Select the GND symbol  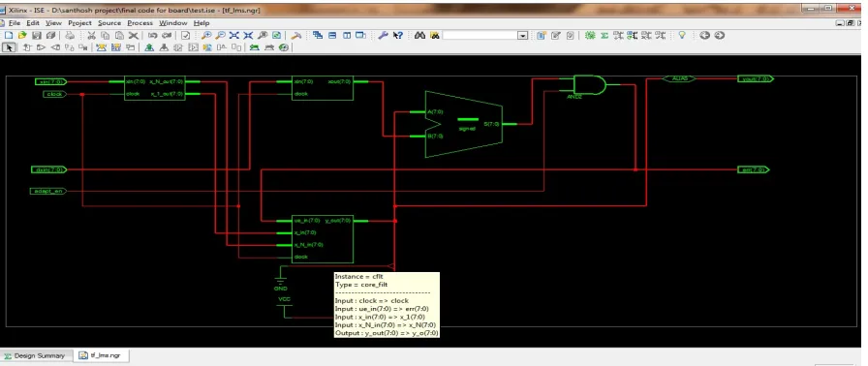pyautogui.click(x=281, y=279)
